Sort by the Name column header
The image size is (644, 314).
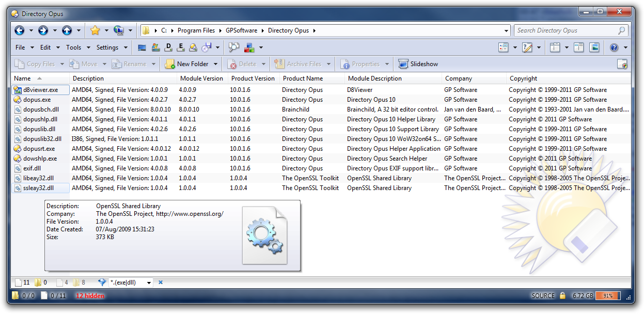tap(41, 78)
